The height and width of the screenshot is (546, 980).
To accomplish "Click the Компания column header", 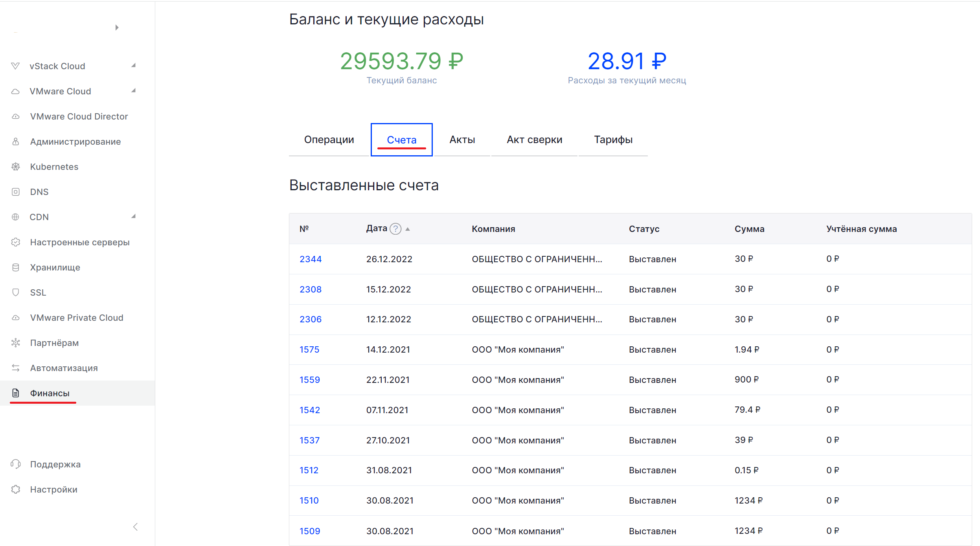I will click(x=493, y=229).
